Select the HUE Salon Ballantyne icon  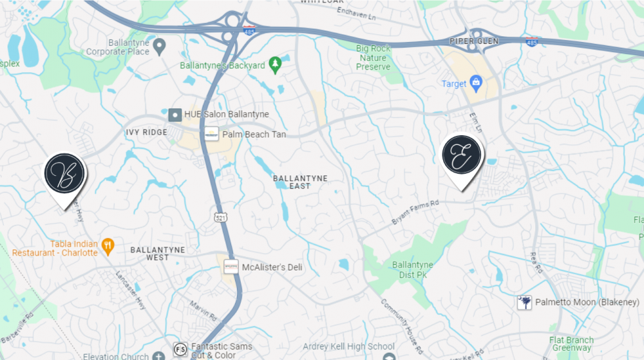click(175, 115)
